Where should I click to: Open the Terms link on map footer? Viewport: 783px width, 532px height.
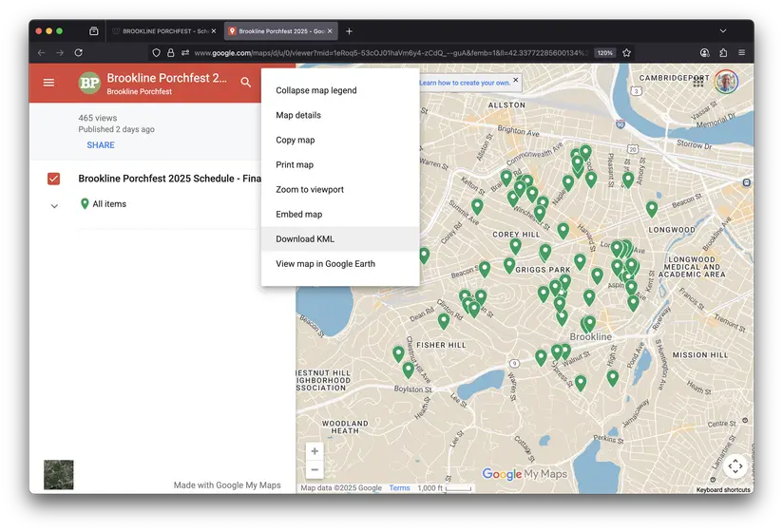(399, 488)
